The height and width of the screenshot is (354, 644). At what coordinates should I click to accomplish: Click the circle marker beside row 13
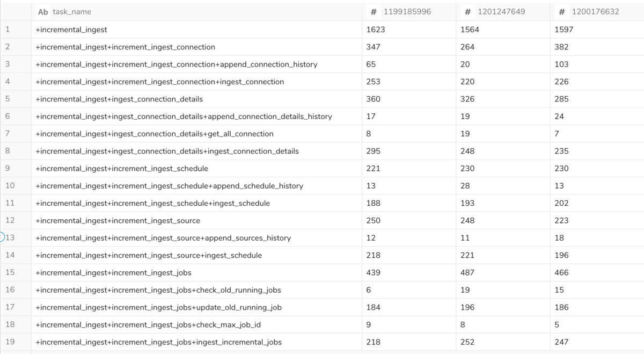pyautogui.click(x=2, y=237)
